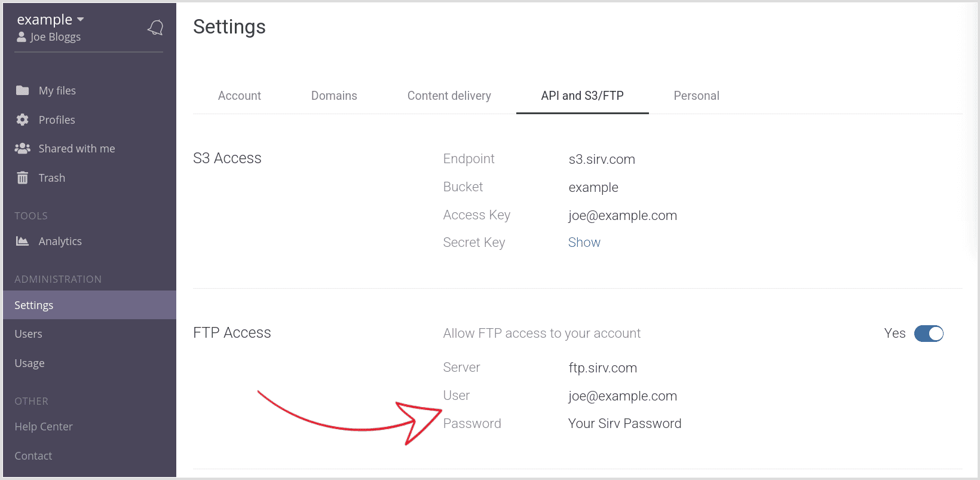Open Trash using the bin icon
980x480 pixels.
23,178
